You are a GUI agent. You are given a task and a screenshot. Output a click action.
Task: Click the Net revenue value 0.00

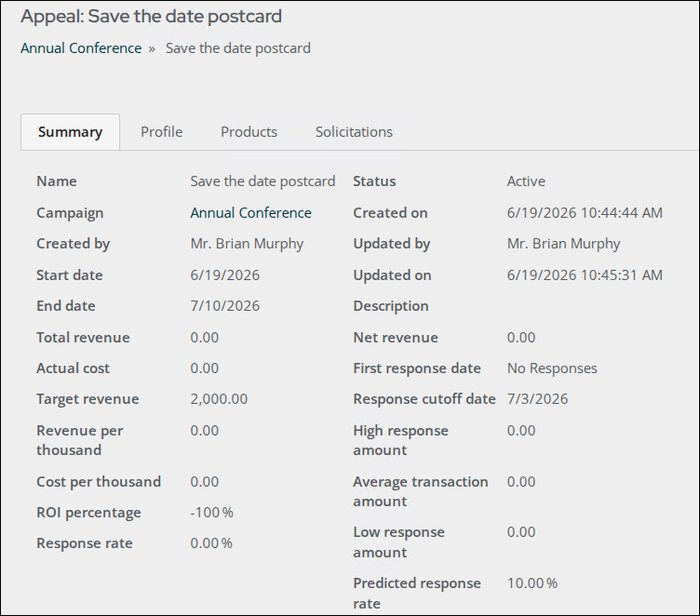[521, 338]
